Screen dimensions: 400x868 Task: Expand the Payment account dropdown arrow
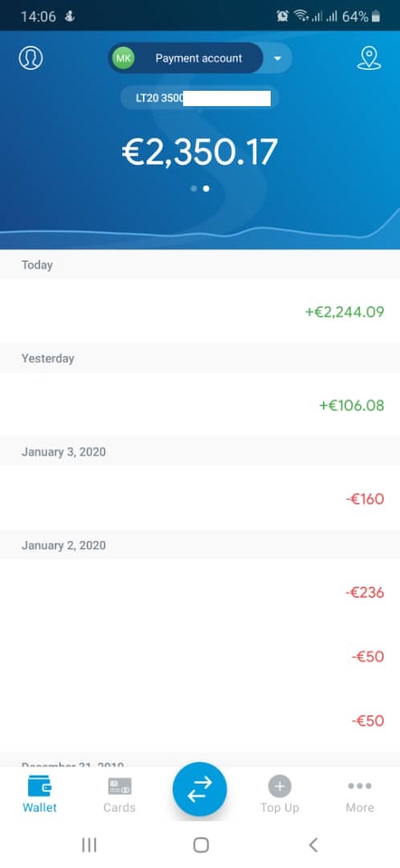tap(278, 58)
